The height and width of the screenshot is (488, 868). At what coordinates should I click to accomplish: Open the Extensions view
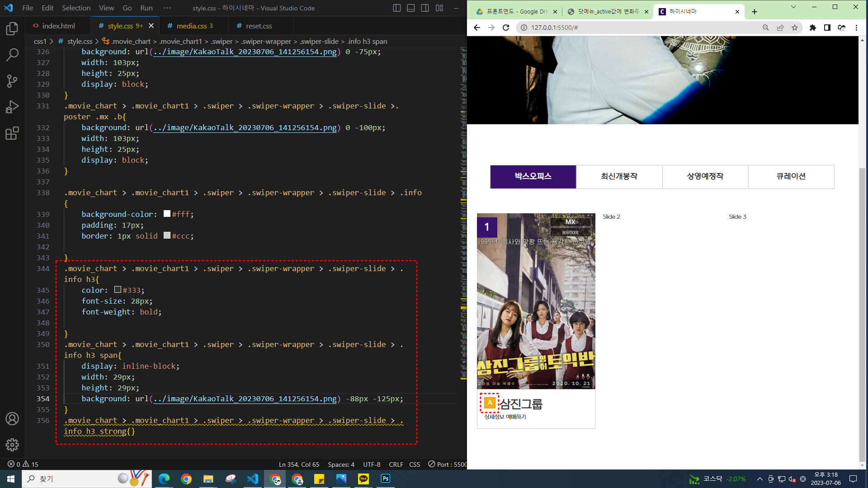[12, 133]
